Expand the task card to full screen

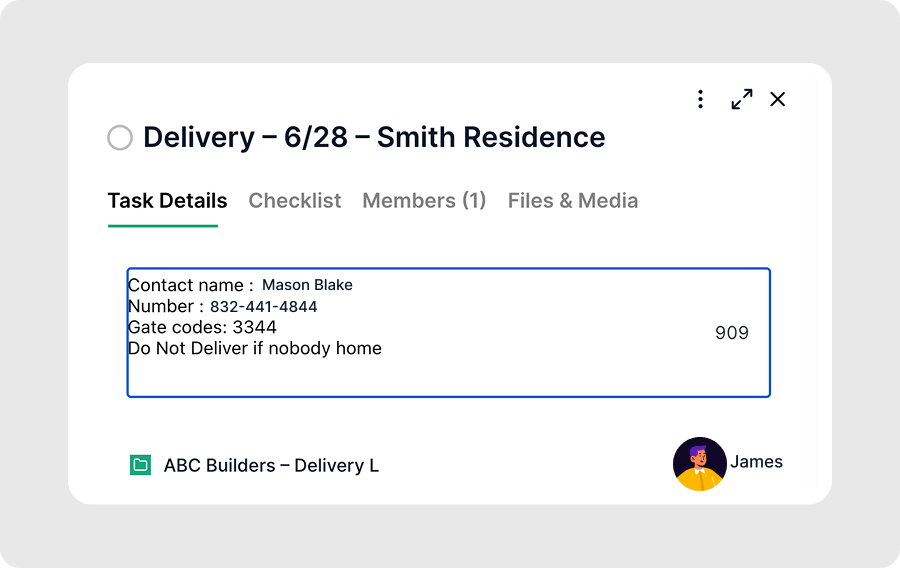pos(742,99)
